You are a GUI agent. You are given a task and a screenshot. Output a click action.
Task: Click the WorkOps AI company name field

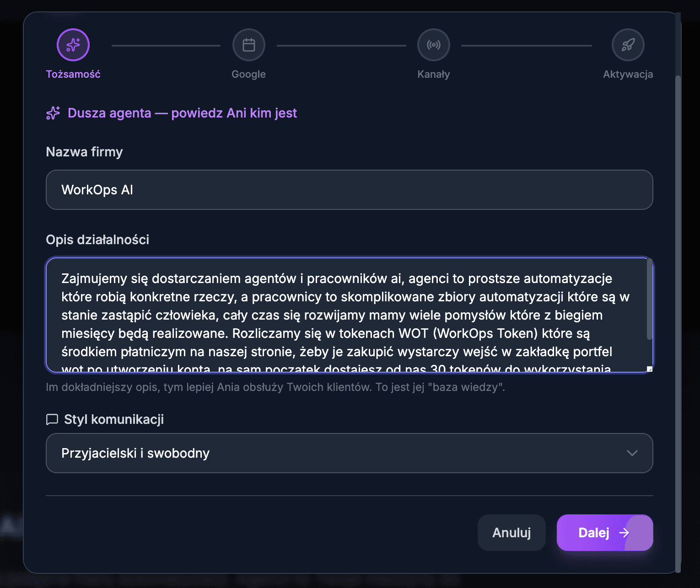click(349, 190)
